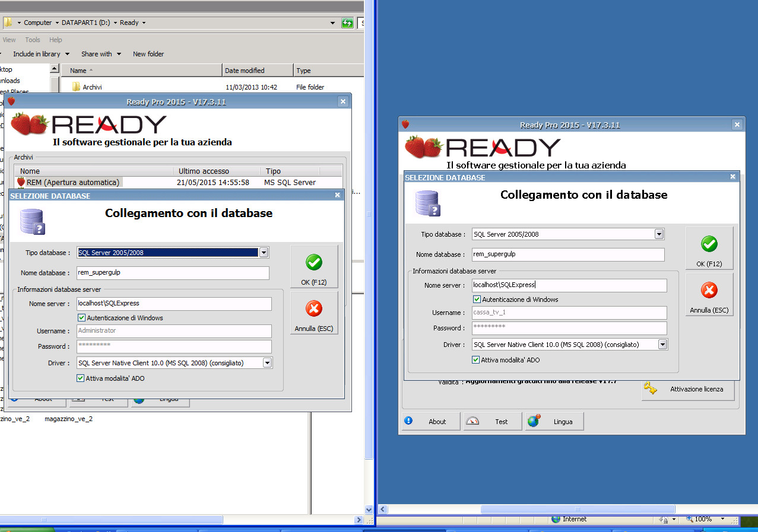Click strawberry icon in right Ready Pro title bar
Screen dimensions: 758x532
[x=405, y=124]
